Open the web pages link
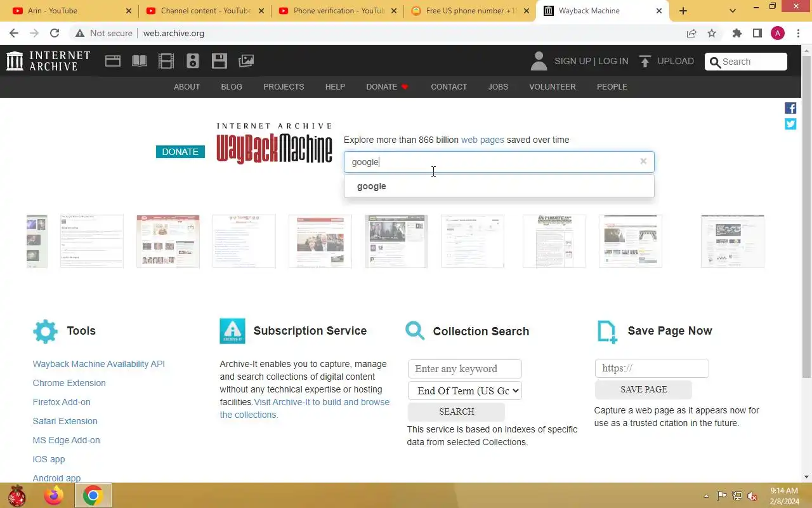This screenshot has width=812, height=508. pyautogui.click(x=482, y=140)
